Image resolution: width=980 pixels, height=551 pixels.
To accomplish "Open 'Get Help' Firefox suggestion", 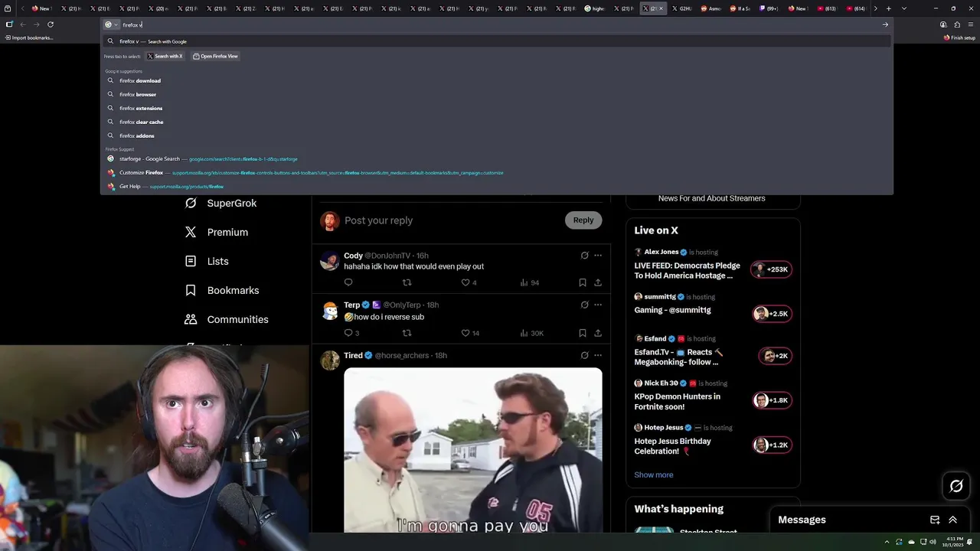I will pos(498,186).
